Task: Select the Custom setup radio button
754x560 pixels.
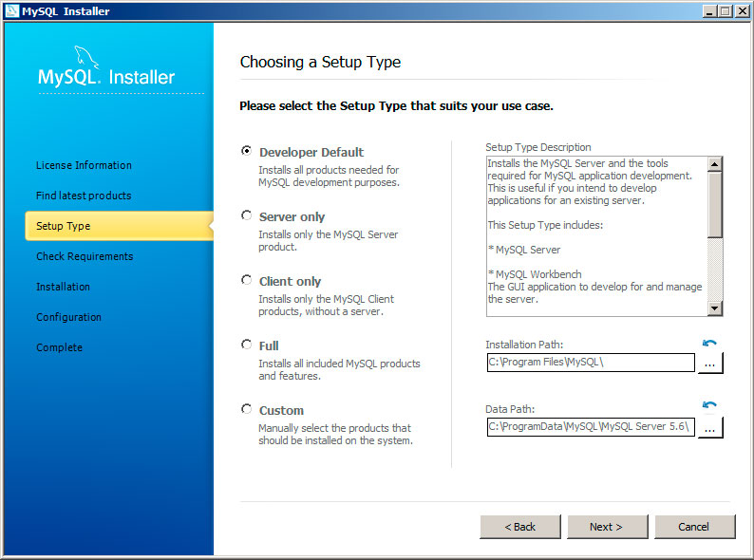Action: pyautogui.click(x=246, y=409)
